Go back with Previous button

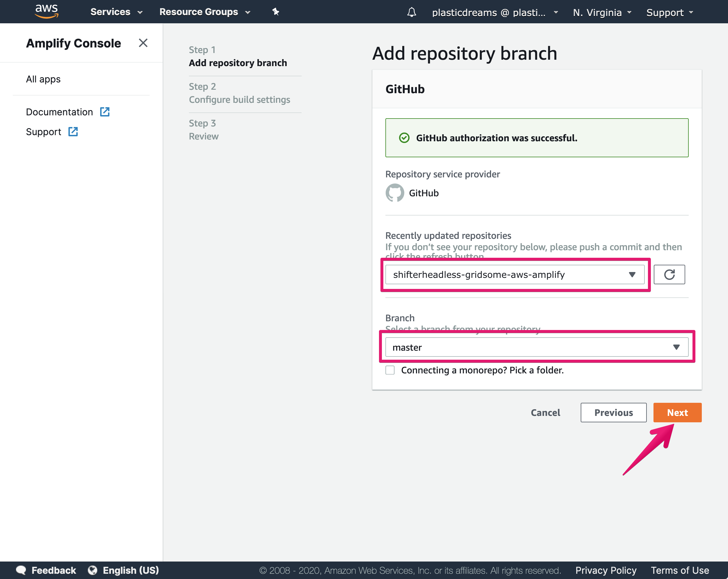pyautogui.click(x=614, y=412)
